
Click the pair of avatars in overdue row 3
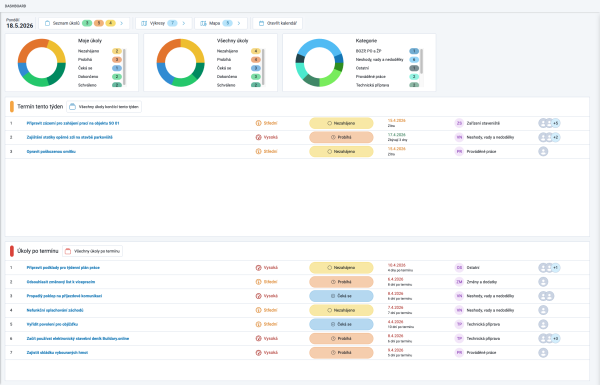(546, 296)
